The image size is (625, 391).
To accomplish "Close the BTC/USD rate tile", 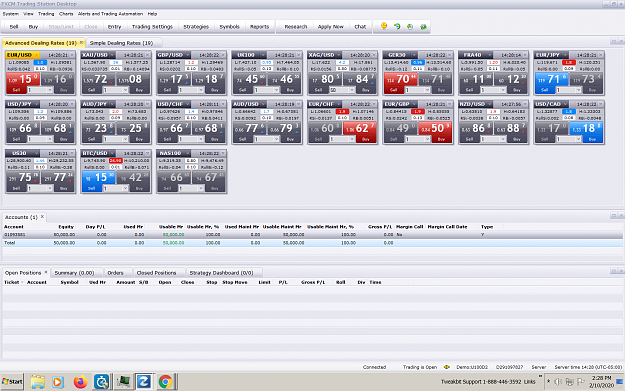I will click(147, 153).
